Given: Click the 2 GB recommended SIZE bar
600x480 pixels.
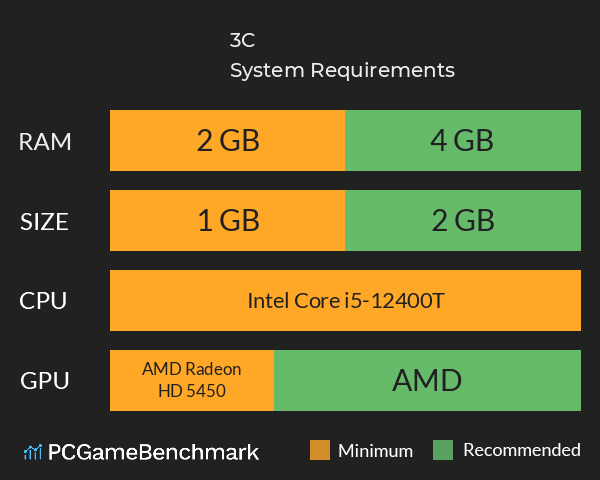Looking at the screenshot, I should click(x=463, y=220).
